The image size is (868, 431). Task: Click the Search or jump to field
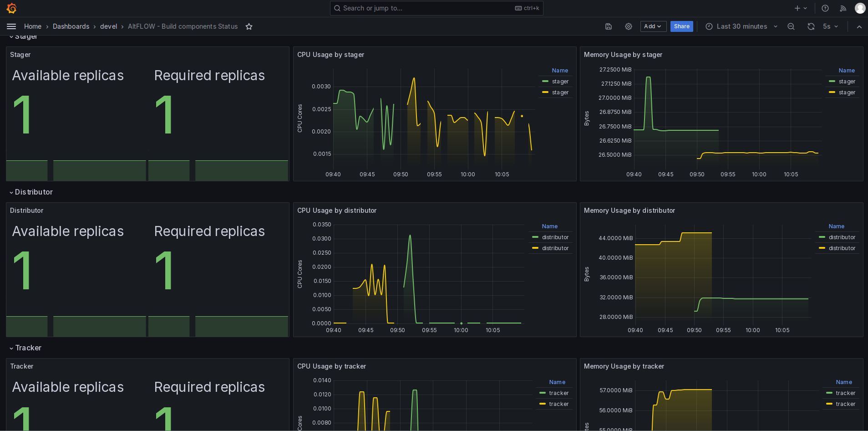437,8
